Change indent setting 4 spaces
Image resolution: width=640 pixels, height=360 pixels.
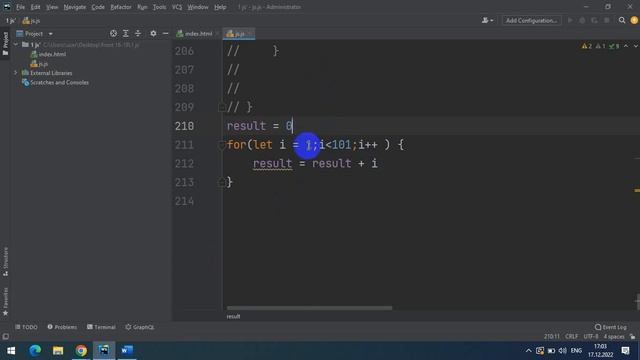point(614,337)
